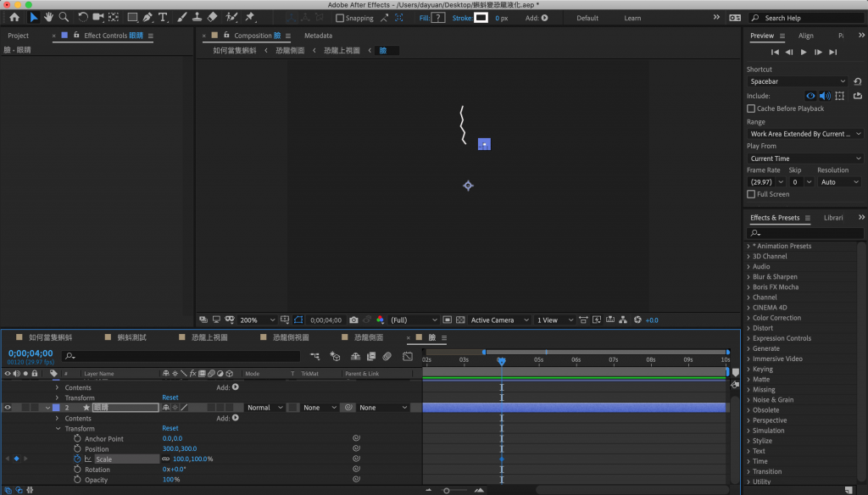This screenshot has height=495, width=868.
Task: Click the Default workspace button
Action: [x=587, y=18]
